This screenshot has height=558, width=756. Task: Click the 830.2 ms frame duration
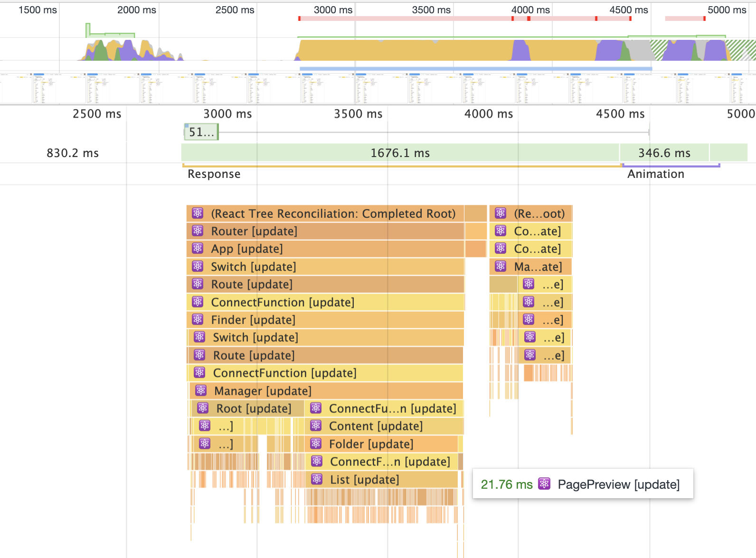pyautogui.click(x=73, y=153)
